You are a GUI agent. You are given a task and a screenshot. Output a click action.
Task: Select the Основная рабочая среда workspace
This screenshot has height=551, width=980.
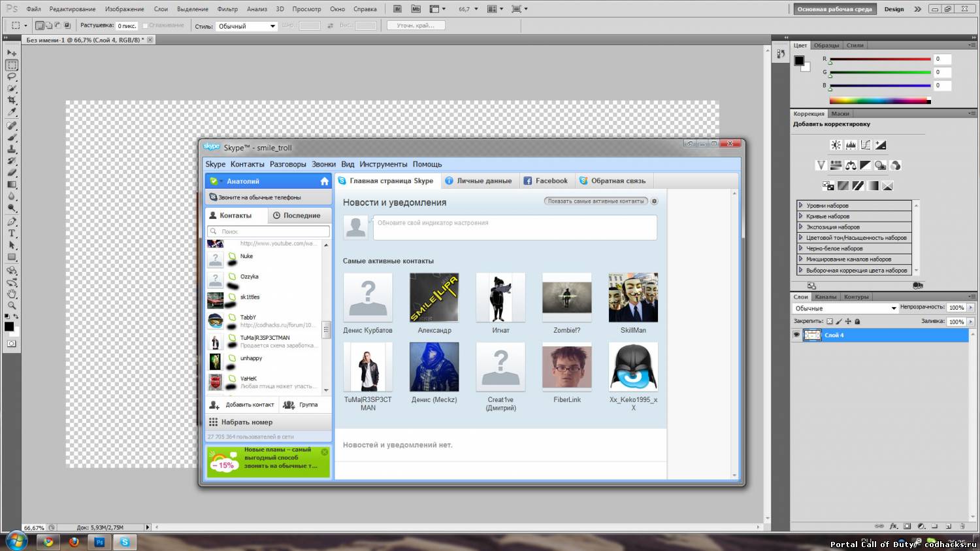tap(834, 9)
